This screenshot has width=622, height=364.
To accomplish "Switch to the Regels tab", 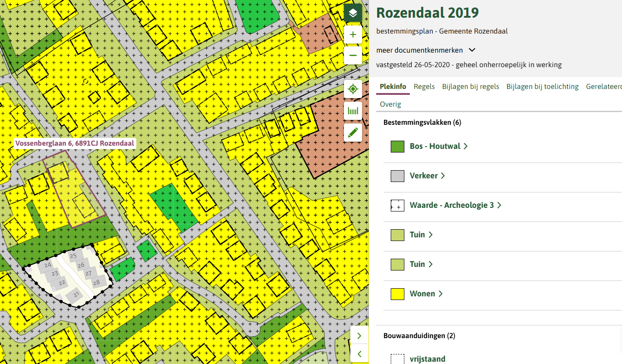I will tap(424, 87).
